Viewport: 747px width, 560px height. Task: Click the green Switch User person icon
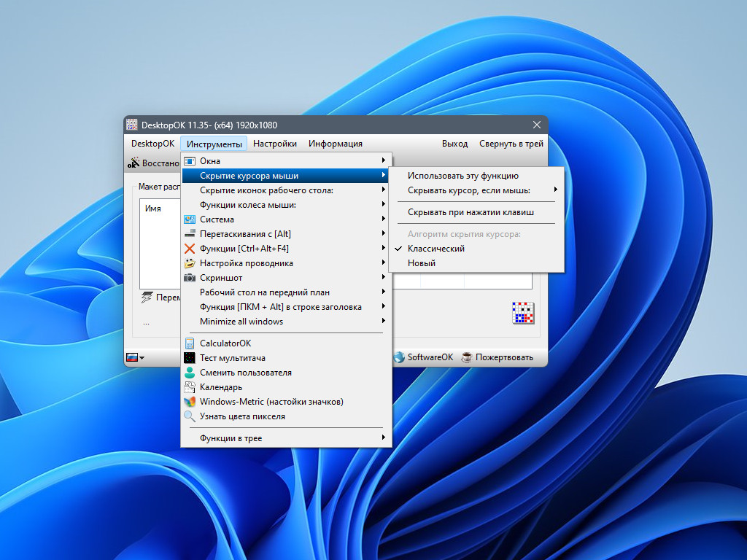tap(190, 373)
